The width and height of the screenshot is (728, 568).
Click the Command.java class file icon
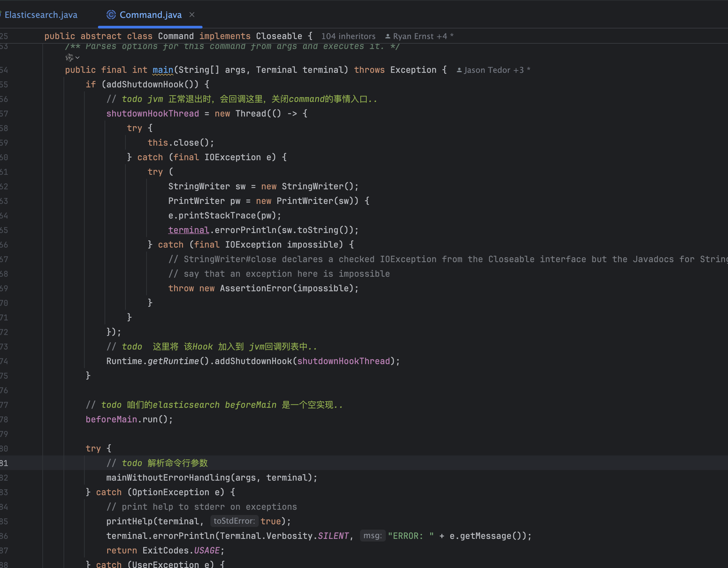pos(111,15)
